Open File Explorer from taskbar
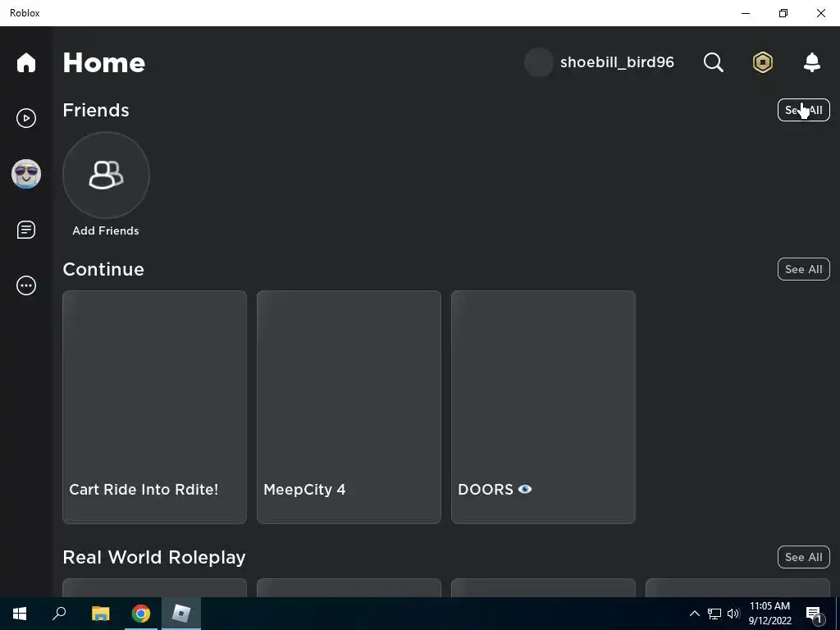Image resolution: width=840 pixels, height=630 pixels. (100, 614)
